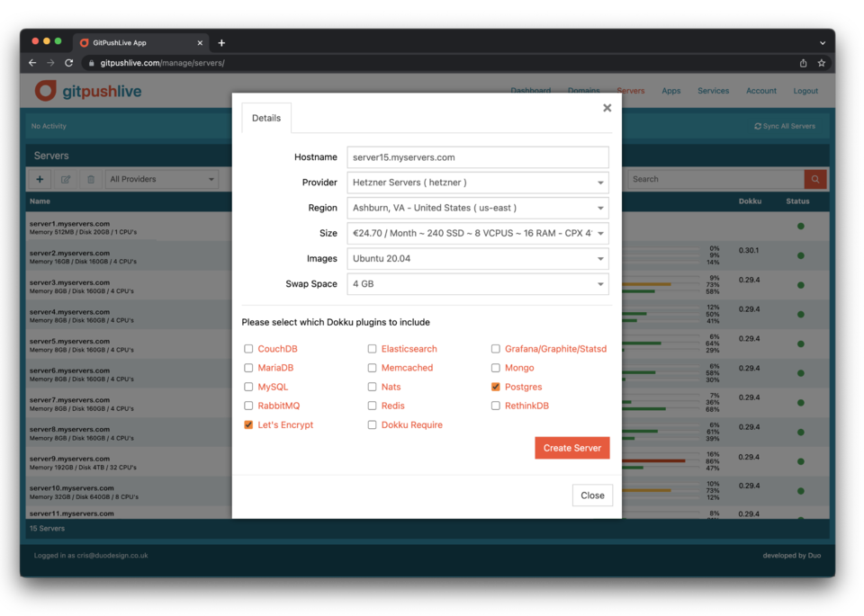Select server1.myservers.com row
Viewport: 864px width, 616px height.
coord(130,227)
